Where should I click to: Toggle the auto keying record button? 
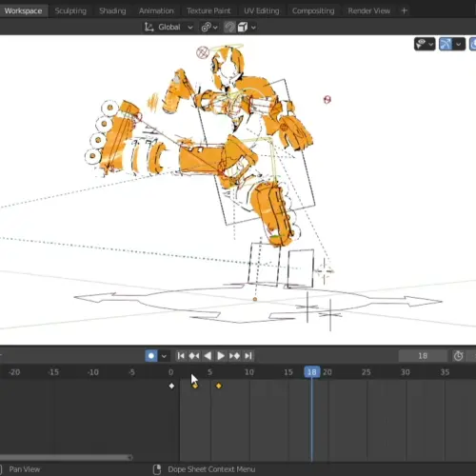[151, 356]
